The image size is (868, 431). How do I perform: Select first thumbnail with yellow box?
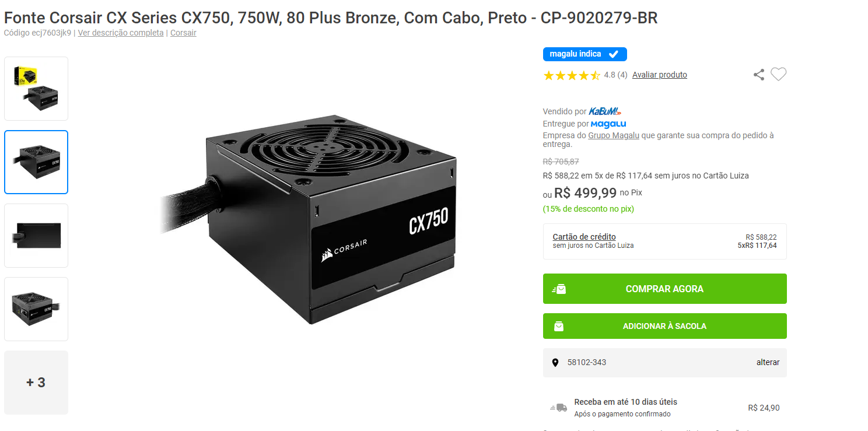pos(36,89)
